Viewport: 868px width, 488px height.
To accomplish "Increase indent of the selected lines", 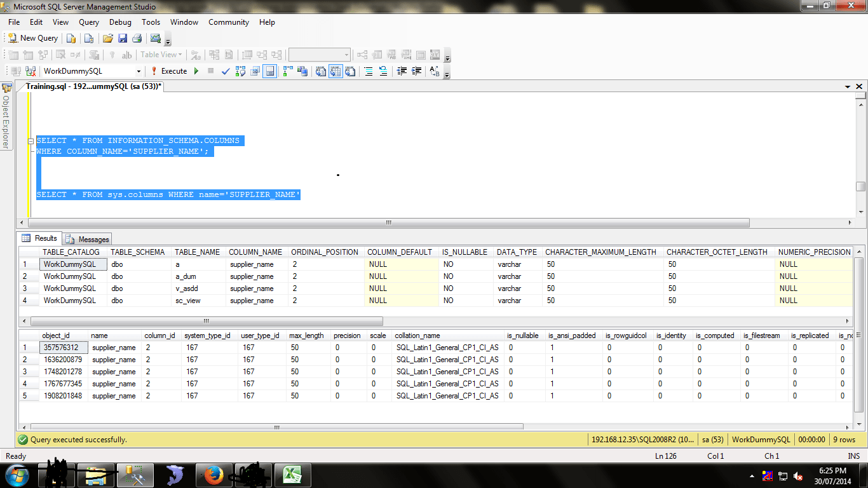I will (x=417, y=71).
